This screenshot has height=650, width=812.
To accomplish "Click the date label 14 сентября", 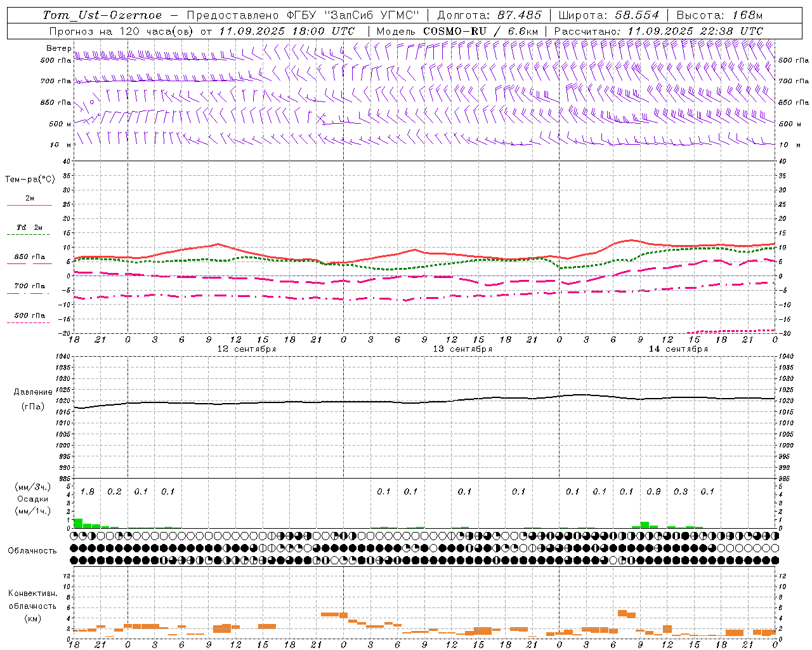I will [678, 349].
